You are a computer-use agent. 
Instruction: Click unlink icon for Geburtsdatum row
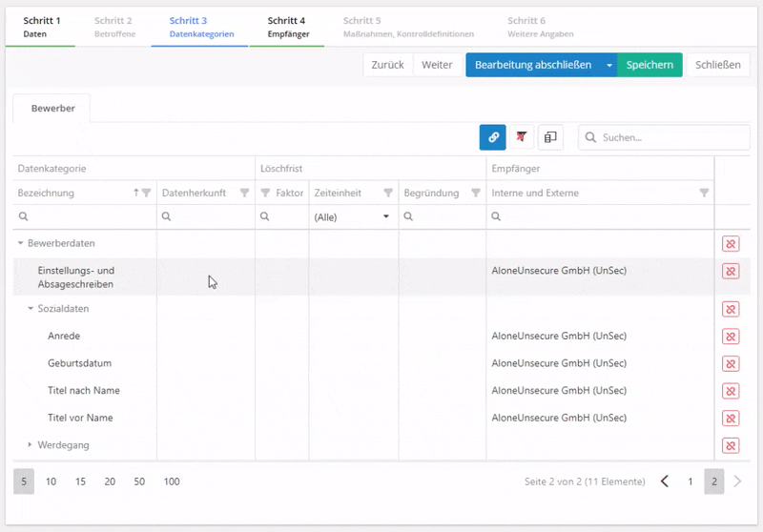coord(731,363)
